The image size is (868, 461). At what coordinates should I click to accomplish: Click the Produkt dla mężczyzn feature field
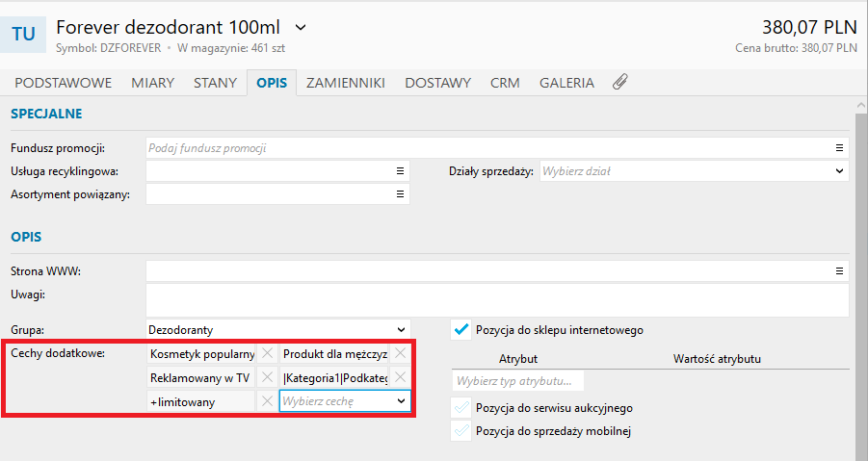(x=334, y=354)
